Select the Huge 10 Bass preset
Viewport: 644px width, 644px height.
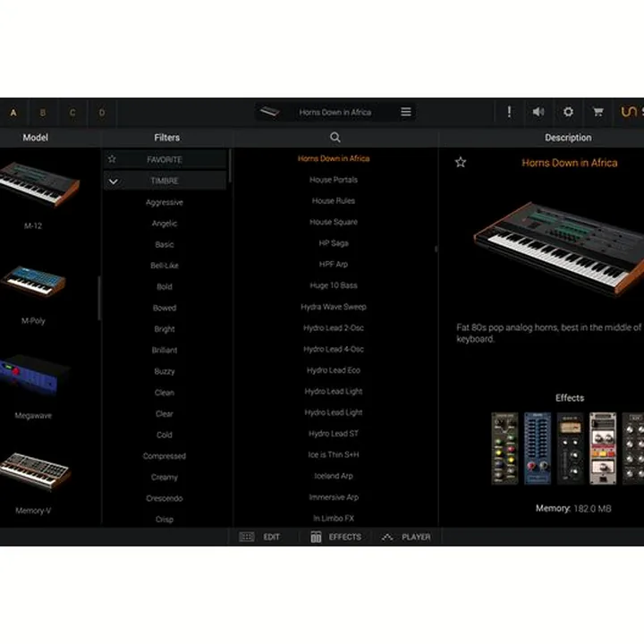tap(334, 285)
